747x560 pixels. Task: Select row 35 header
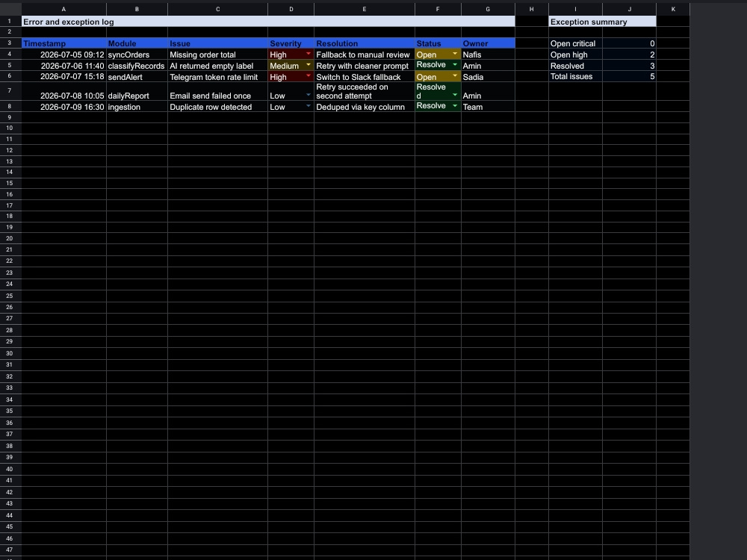(10, 411)
